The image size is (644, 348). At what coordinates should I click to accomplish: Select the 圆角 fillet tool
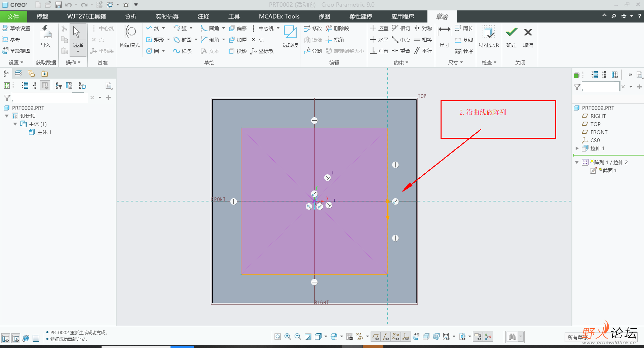210,29
